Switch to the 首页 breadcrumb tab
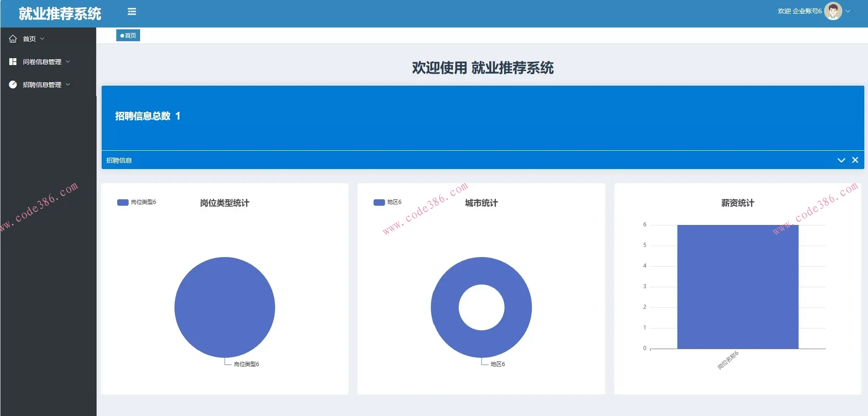868x416 pixels. 128,35
